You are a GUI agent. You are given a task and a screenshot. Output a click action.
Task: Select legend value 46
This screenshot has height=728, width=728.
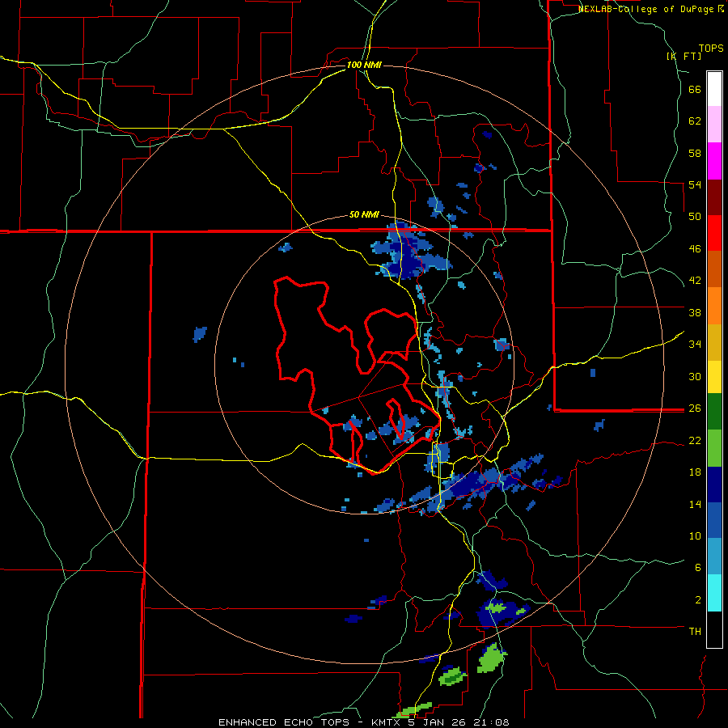point(695,248)
